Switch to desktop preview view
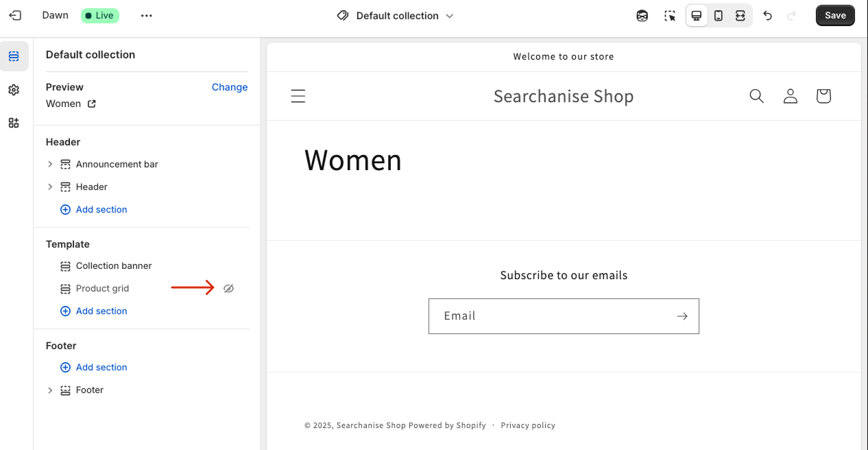The width and height of the screenshot is (868, 450). coord(697,16)
